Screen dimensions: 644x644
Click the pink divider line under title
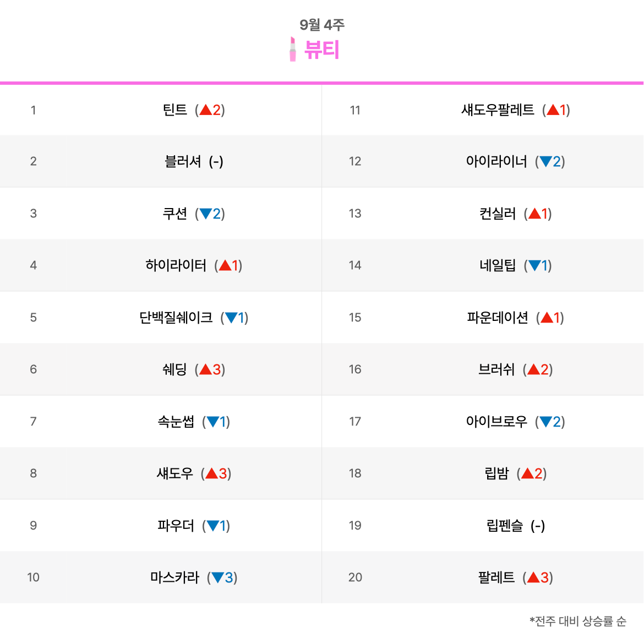(322, 83)
